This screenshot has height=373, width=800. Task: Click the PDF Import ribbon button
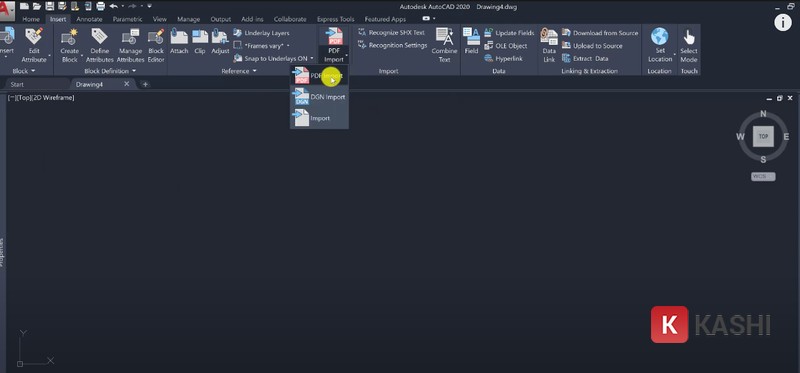click(x=334, y=45)
